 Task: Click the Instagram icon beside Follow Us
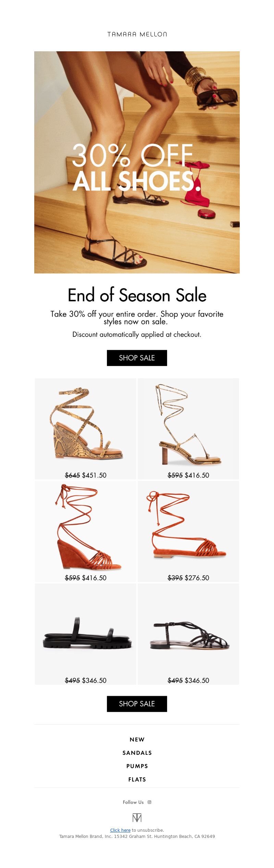[149, 802]
